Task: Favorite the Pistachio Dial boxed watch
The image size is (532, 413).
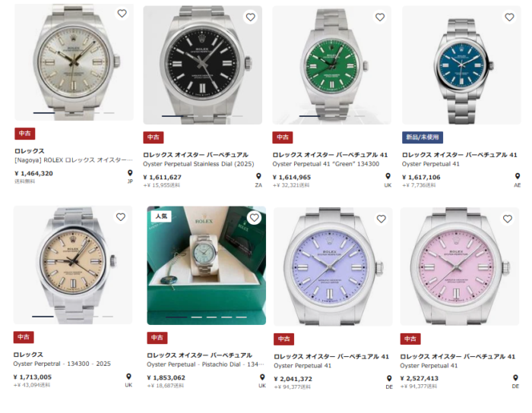Action: click(254, 218)
